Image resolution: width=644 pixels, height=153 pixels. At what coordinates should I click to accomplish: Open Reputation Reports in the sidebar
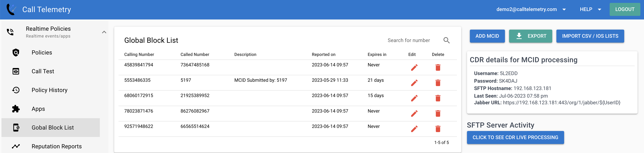[51, 146]
